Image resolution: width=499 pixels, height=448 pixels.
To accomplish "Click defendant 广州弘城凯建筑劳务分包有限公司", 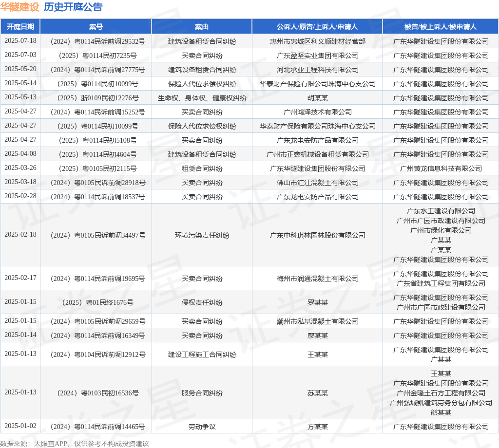I will click(441, 403).
